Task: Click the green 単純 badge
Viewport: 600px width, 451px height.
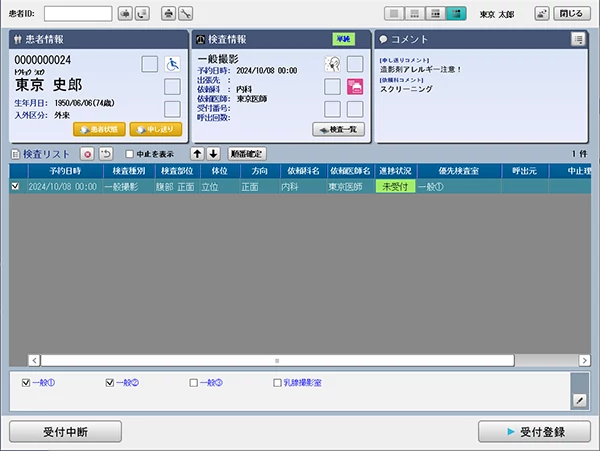Action: 344,39
